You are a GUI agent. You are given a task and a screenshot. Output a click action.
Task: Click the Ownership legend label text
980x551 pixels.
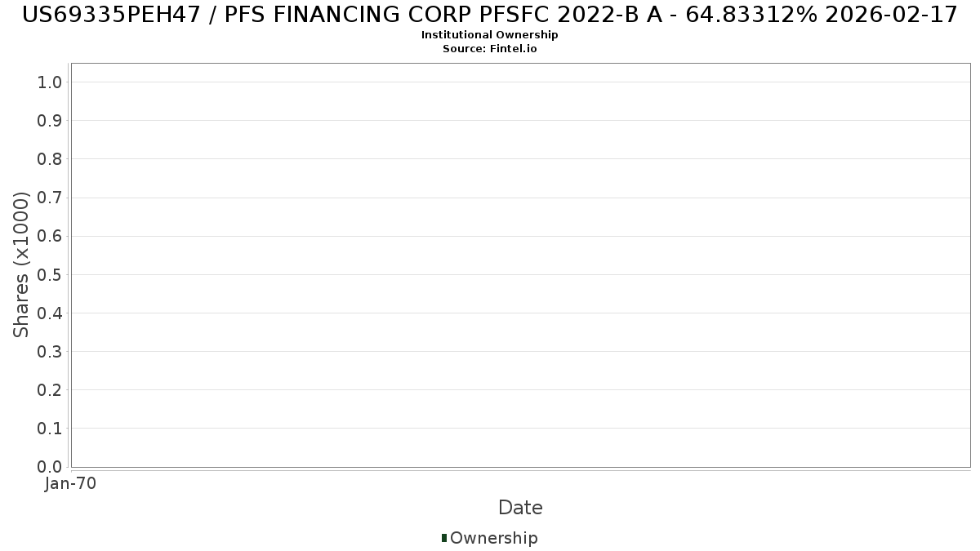pos(493,538)
